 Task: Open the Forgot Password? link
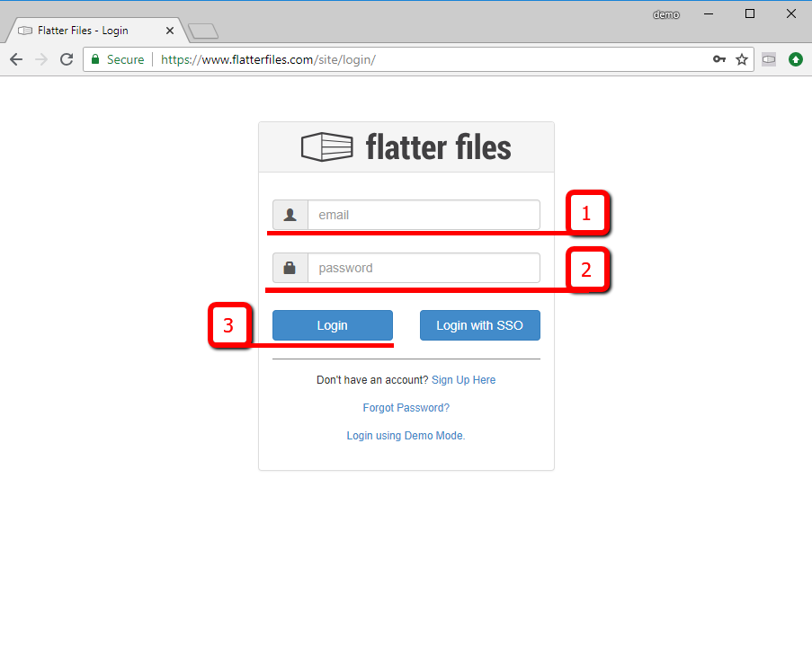tap(406, 408)
